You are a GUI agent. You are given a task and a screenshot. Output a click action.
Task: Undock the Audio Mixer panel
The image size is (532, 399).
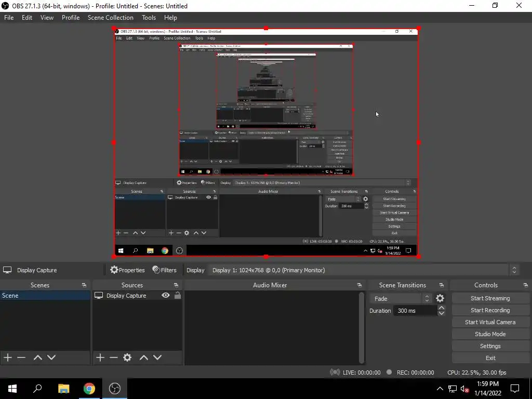pos(360,285)
